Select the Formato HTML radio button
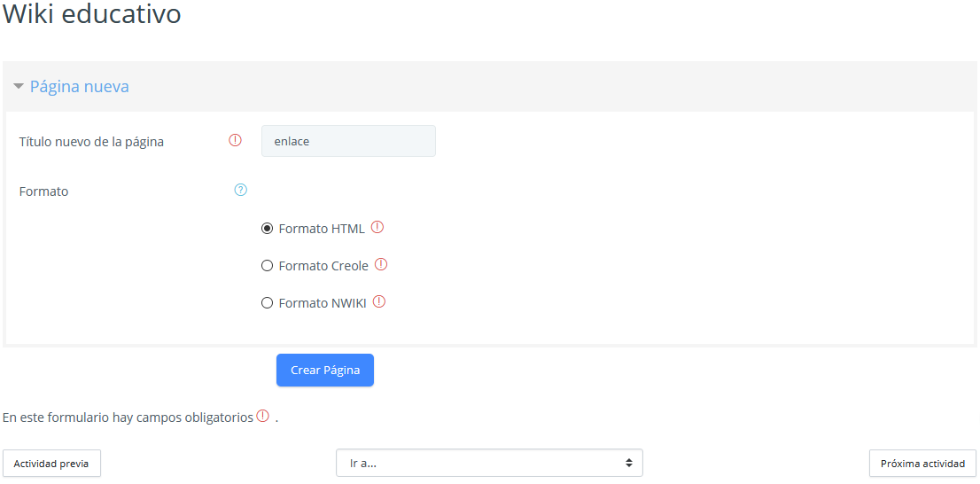The image size is (980, 484). [x=267, y=229]
